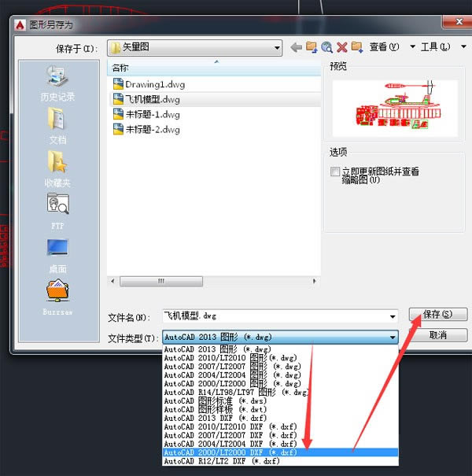Select AutoCAD 2004/LT2004 DXF option
This screenshot has width=472, height=476.
[280, 444]
